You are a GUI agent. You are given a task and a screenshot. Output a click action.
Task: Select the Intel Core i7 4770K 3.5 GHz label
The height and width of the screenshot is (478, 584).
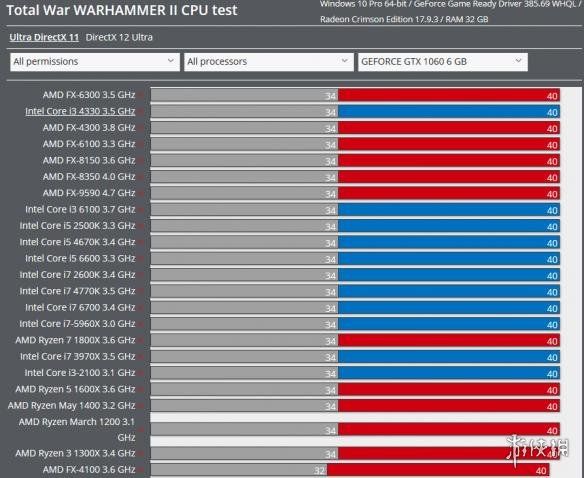coord(77,291)
